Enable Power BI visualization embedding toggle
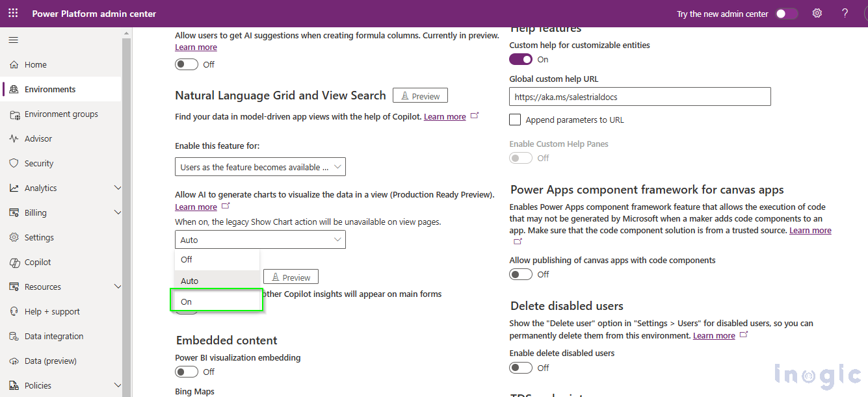This screenshot has width=868, height=397. tap(187, 372)
